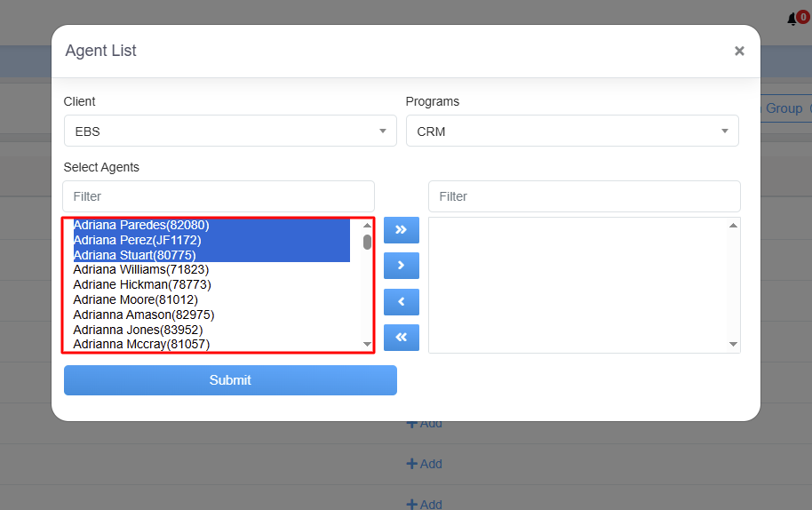Select Adriana Stuart(80775) in agent list
This screenshot has width=812, height=510.
tap(135, 256)
